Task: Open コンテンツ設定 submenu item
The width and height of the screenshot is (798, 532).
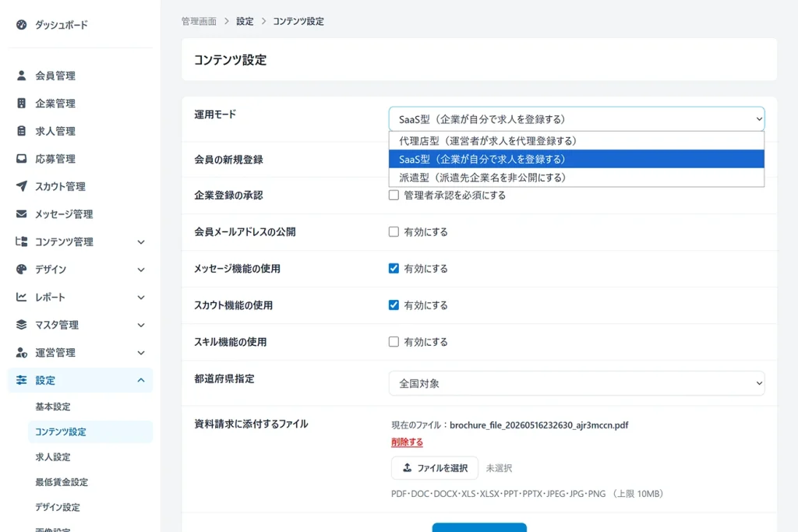Action: [90, 432]
